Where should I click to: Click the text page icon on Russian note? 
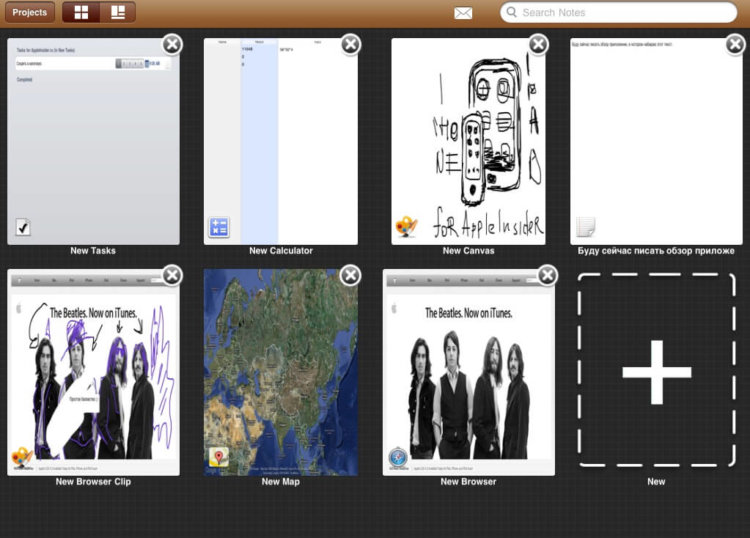(x=586, y=227)
